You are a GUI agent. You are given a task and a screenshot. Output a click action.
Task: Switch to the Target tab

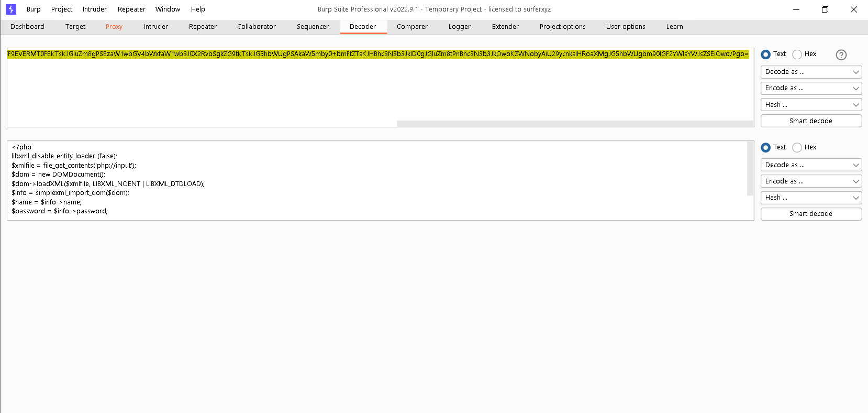pos(75,27)
